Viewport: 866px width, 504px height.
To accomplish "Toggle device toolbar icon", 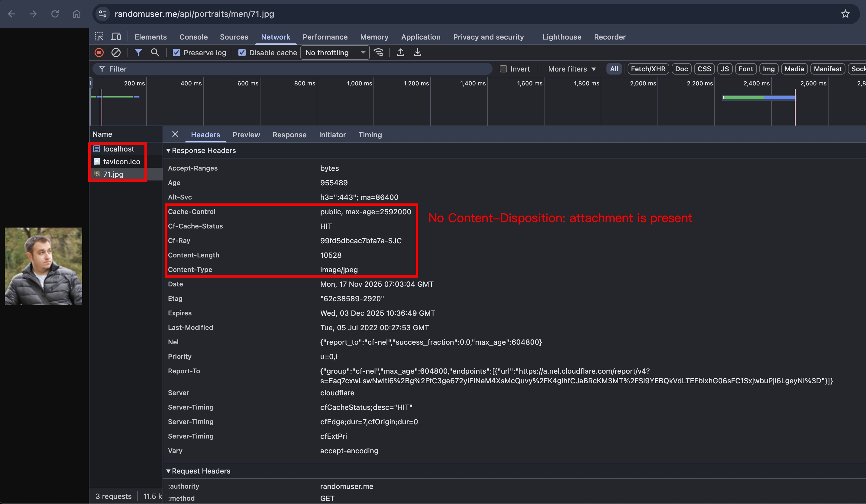I will [116, 37].
